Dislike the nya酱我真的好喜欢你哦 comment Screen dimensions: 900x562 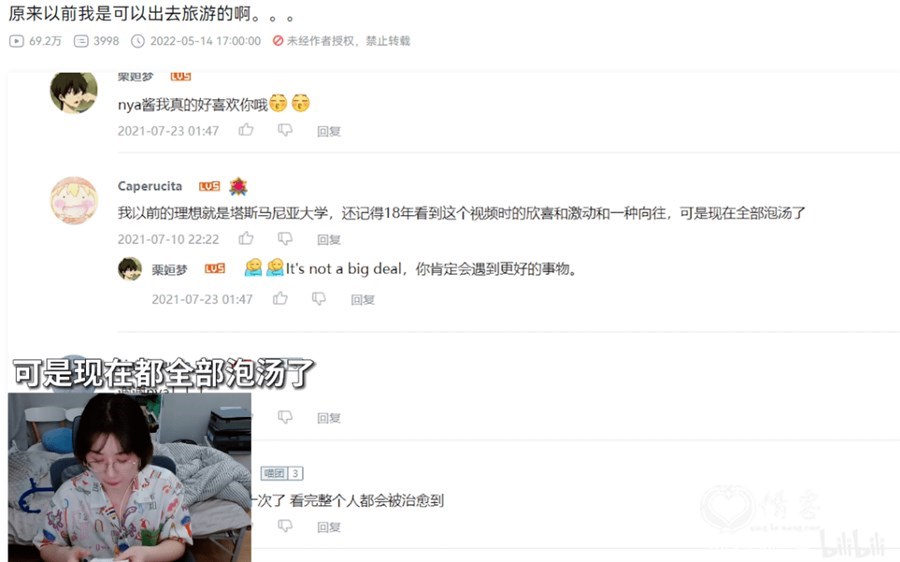[285, 130]
